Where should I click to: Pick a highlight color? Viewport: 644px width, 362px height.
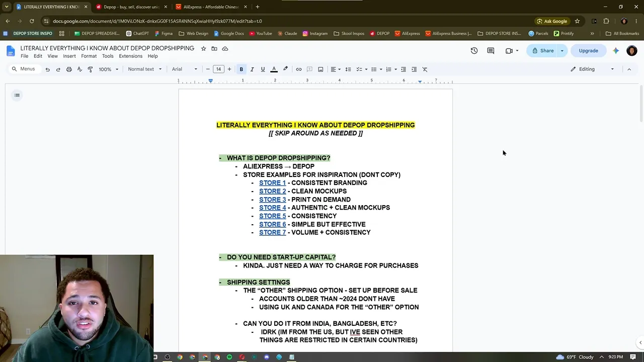(285, 69)
